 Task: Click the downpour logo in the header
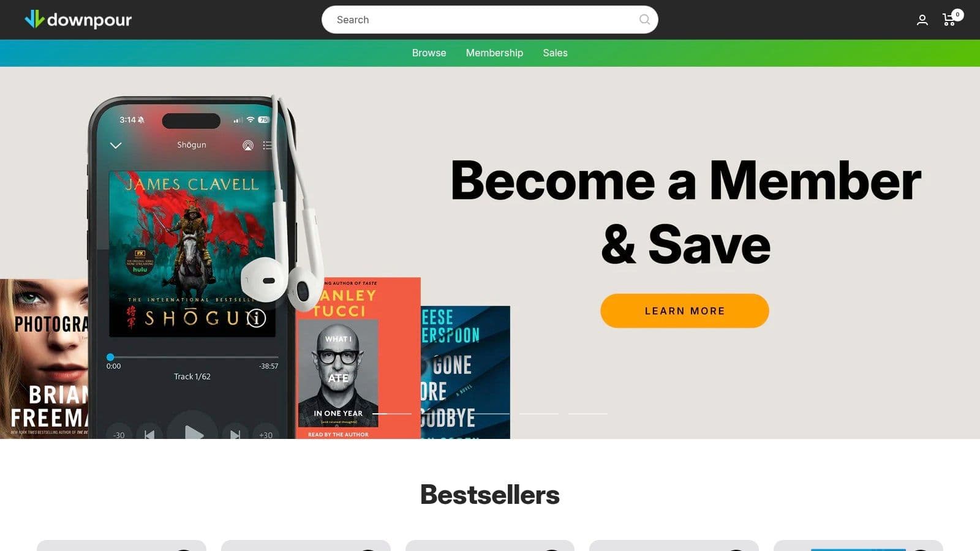(78, 20)
